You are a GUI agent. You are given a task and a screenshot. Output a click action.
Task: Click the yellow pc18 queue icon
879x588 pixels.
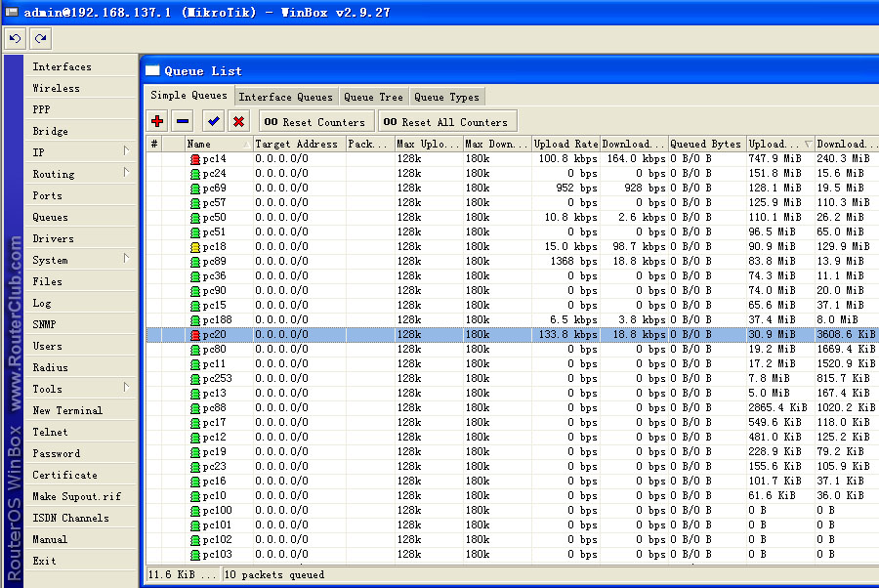(194, 246)
